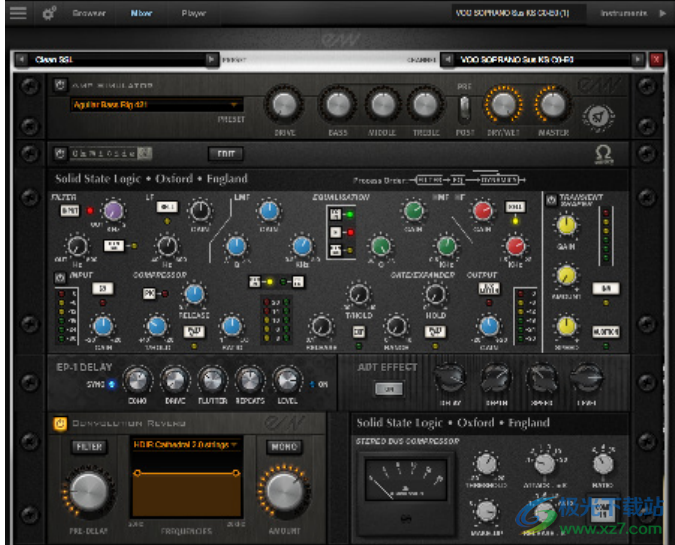This screenshot has height=545, width=675.
Task: Switch to the Player tab
Action: pos(194,13)
